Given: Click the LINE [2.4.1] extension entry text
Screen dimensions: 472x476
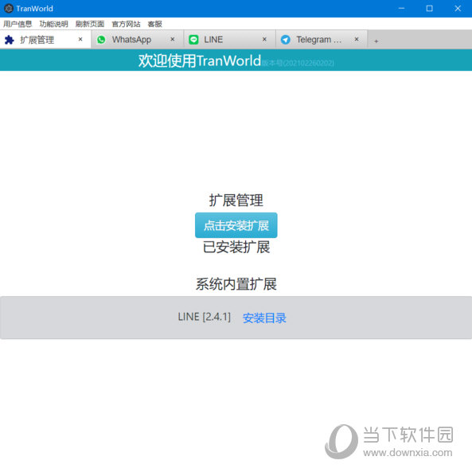Looking at the screenshot, I should coord(205,317).
